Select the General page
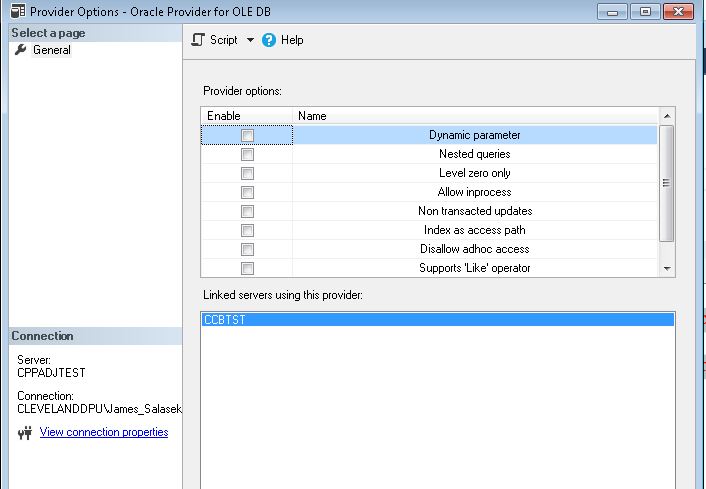The height and width of the screenshot is (489, 706). (x=51, y=50)
